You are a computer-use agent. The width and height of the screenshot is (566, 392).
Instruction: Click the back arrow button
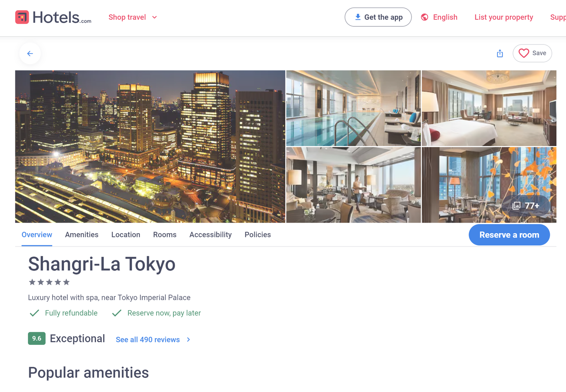tap(30, 53)
